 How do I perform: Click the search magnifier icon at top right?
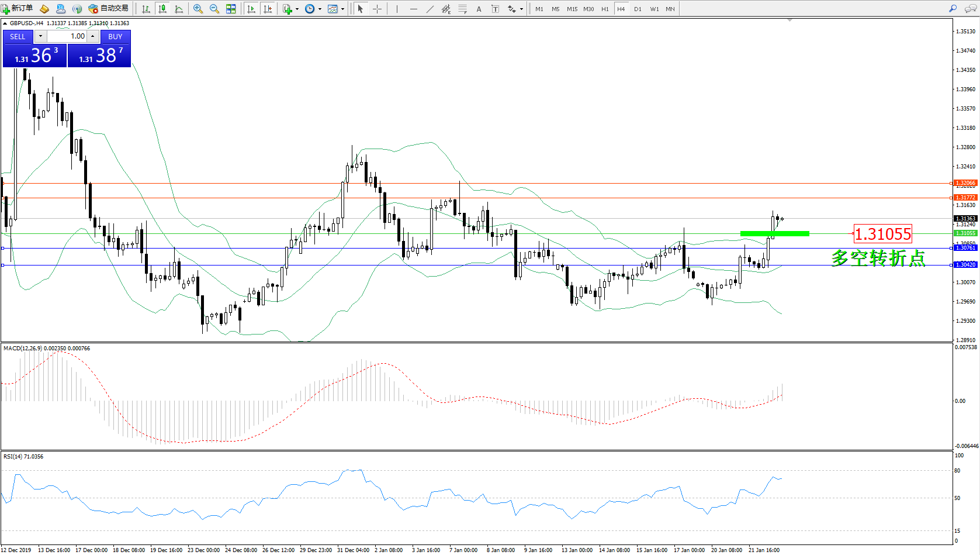click(953, 9)
